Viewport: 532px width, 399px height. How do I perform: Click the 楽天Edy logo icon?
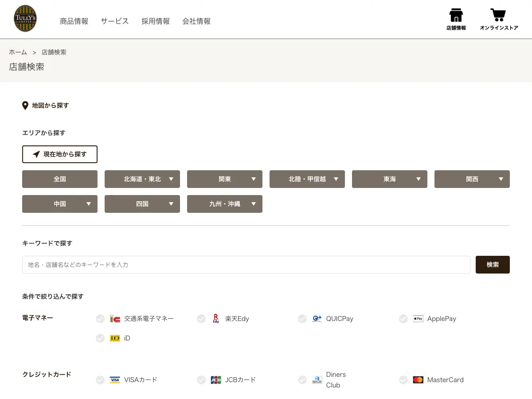(216, 318)
